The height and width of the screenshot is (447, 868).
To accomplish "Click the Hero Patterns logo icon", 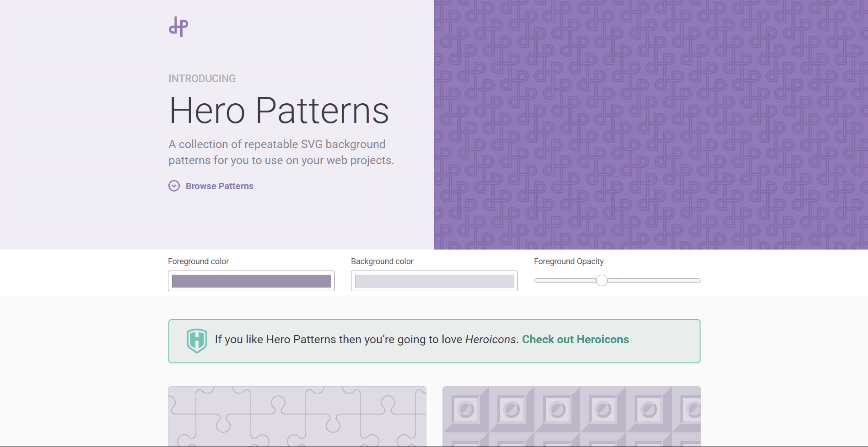I will 178,27.
